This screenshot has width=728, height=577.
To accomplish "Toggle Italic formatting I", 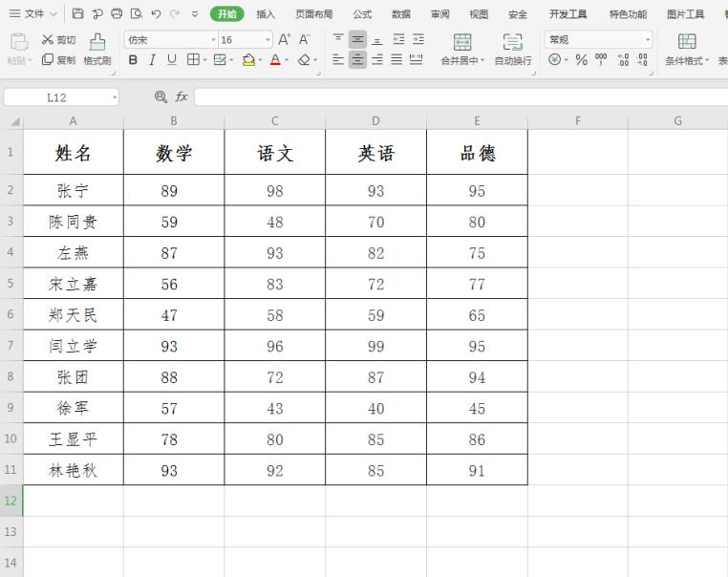I will [152, 59].
